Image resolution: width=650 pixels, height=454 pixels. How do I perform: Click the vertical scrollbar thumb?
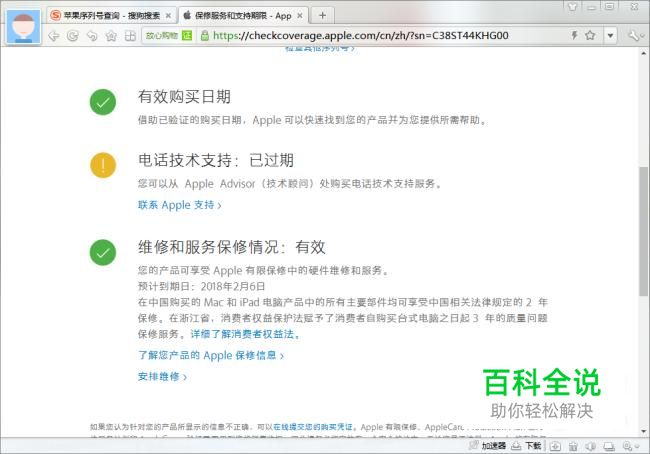644,231
